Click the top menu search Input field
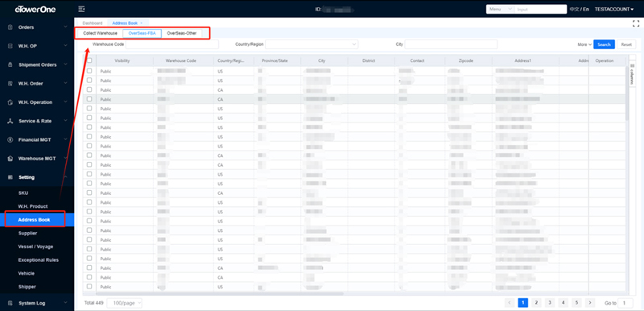The image size is (644, 311). coord(540,9)
